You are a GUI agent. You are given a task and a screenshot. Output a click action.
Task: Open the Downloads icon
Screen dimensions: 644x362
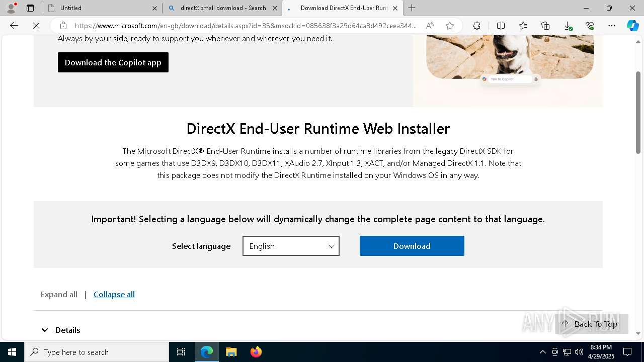(568, 26)
